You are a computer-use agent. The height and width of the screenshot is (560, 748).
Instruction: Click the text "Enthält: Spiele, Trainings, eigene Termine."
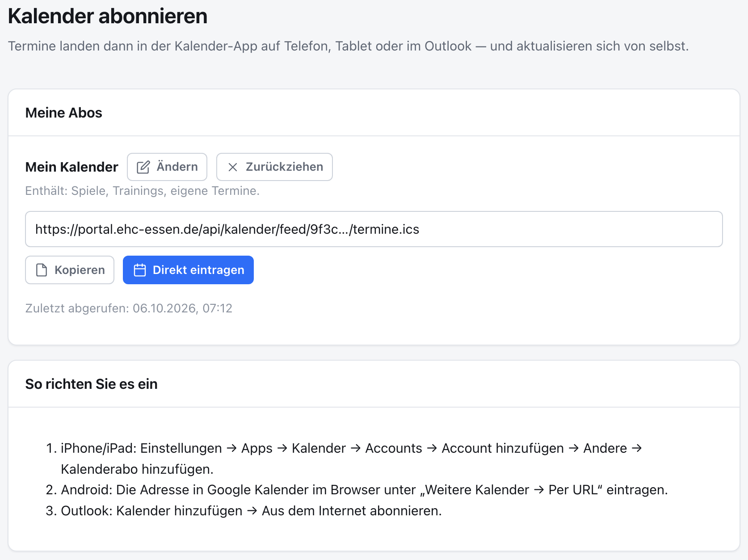click(x=143, y=191)
